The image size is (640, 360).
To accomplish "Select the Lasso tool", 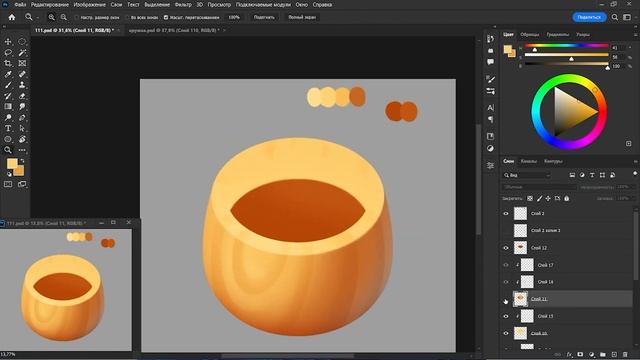I will (8, 53).
